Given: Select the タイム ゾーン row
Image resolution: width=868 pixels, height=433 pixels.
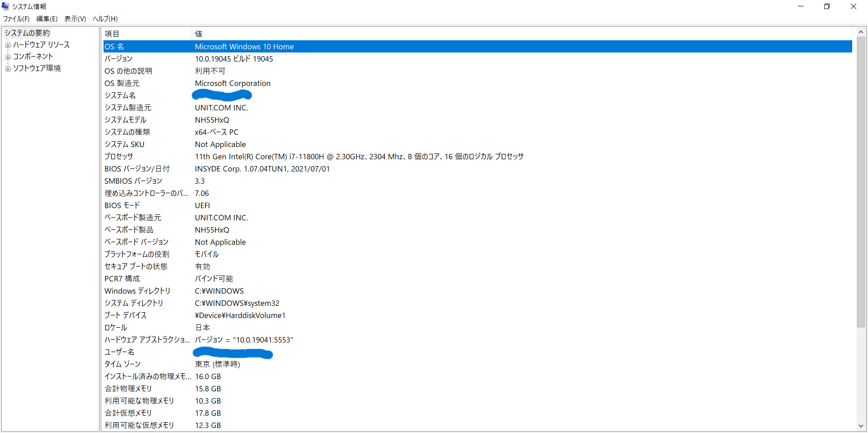Looking at the screenshot, I should (x=478, y=364).
